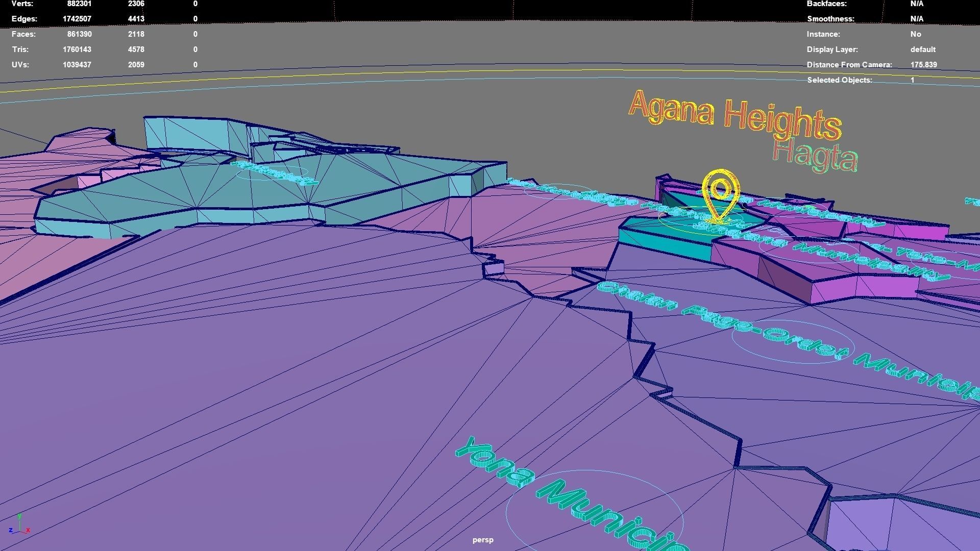The image size is (980, 551).
Task: Click the 'Instance' No value in HUD
Action: [916, 34]
